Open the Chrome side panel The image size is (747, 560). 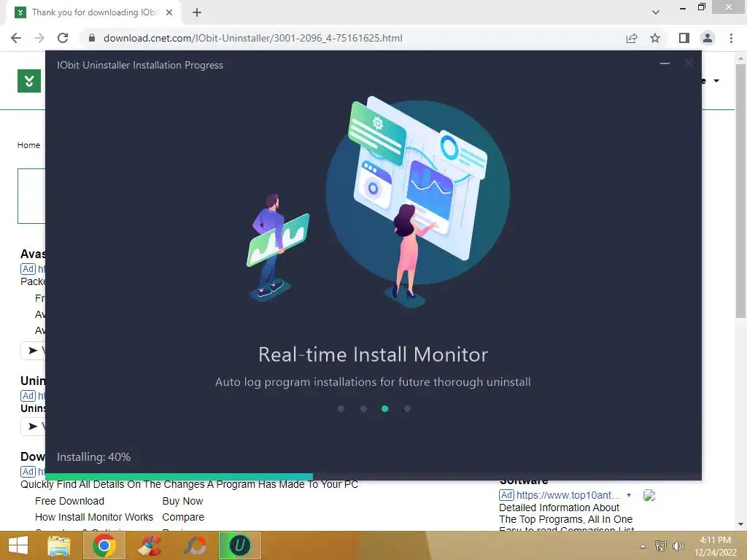coord(684,38)
